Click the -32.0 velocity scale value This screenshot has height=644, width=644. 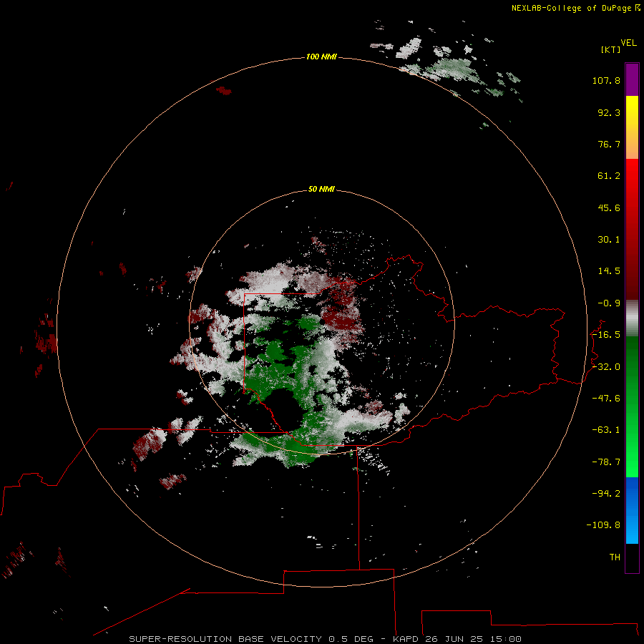pos(606,367)
